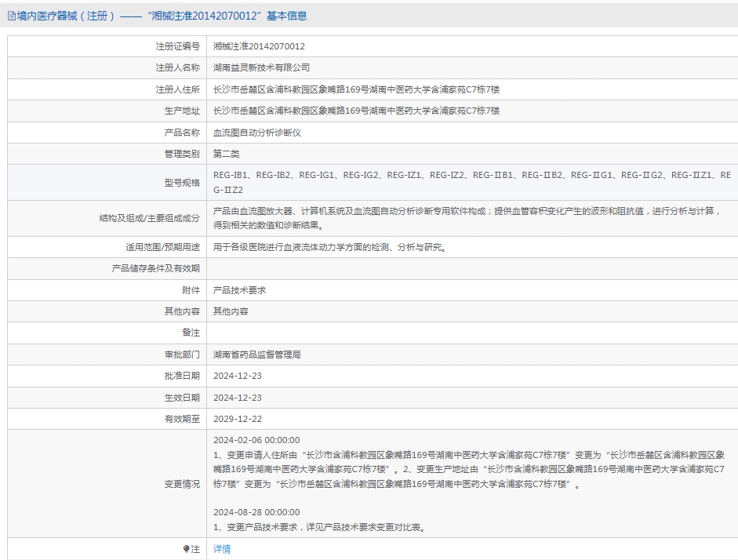Image resolution: width=738 pixels, height=560 pixels.
Task: Click the 型号规格 row label
Action: click(181, 183)
